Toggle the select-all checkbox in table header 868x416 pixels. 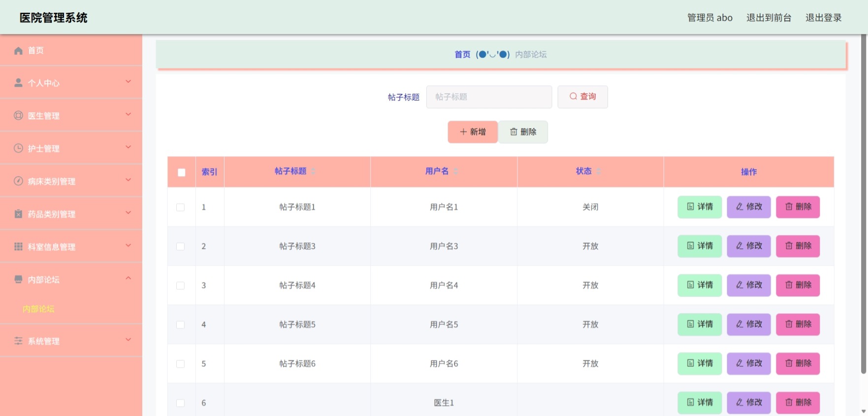(x=182, y=173)
